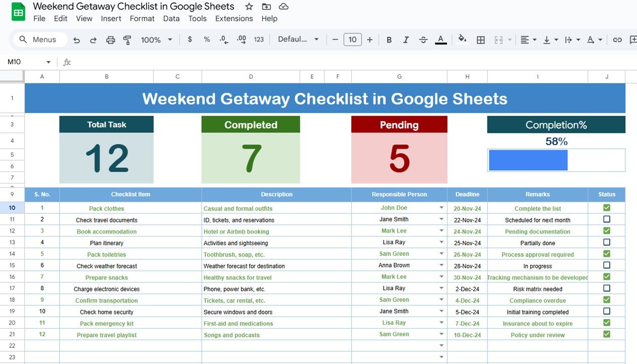Open the font family dropdown
Screen dimensions: 637x364
298,39
